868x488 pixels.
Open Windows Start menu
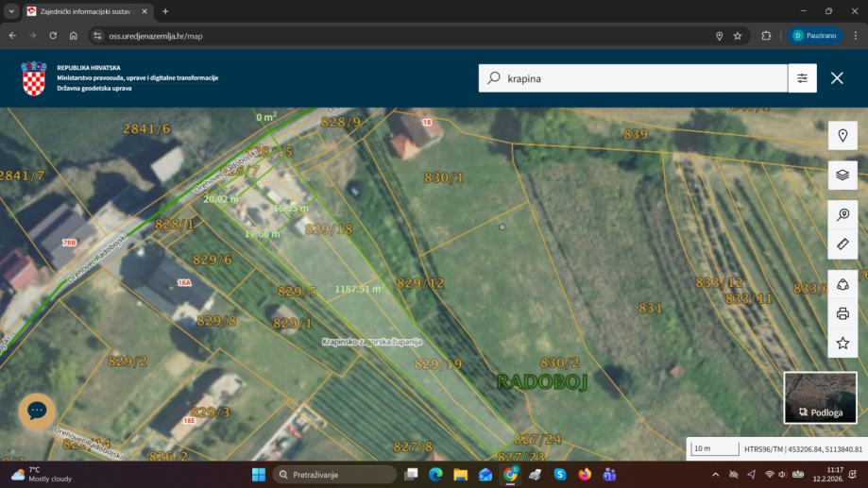(258, 474)
